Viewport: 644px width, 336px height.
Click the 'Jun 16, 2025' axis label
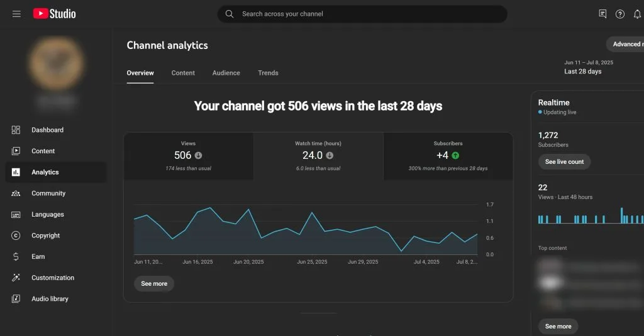[197, 262]
